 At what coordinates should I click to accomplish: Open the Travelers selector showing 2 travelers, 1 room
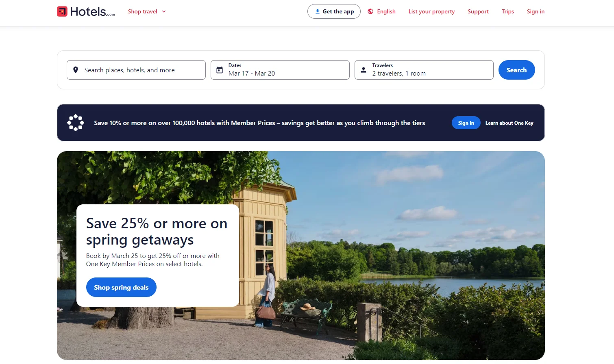tap(424, 70)
